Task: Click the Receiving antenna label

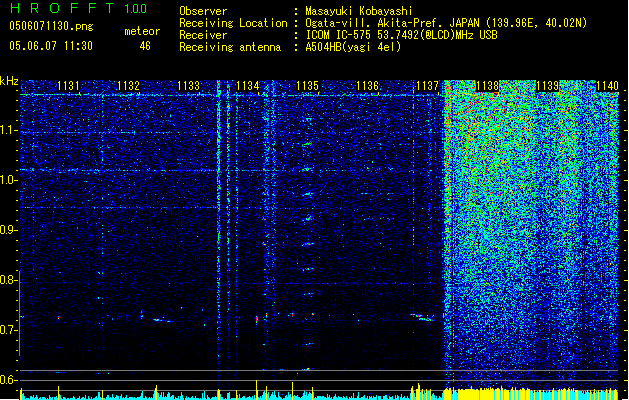Action: point(230,47)
